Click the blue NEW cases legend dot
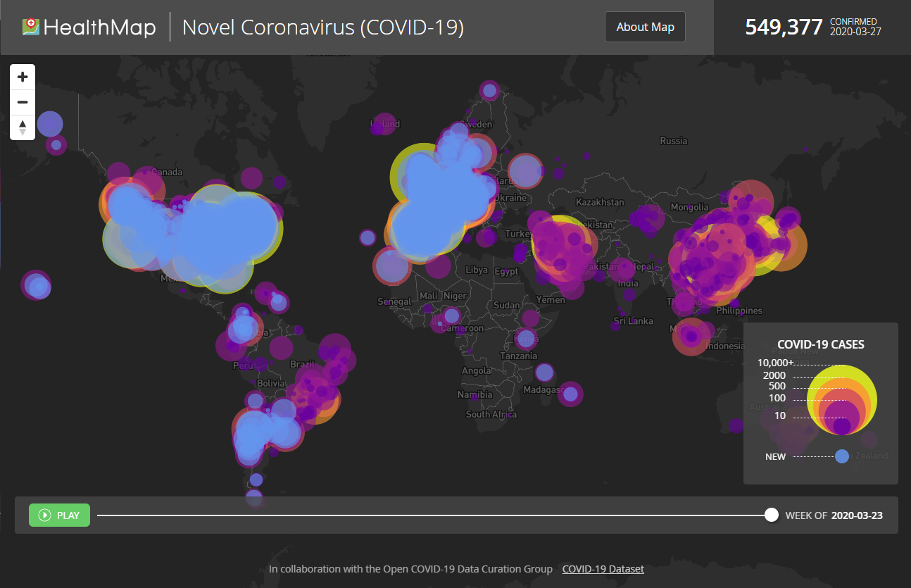911x588 pixels. [842, 456]
